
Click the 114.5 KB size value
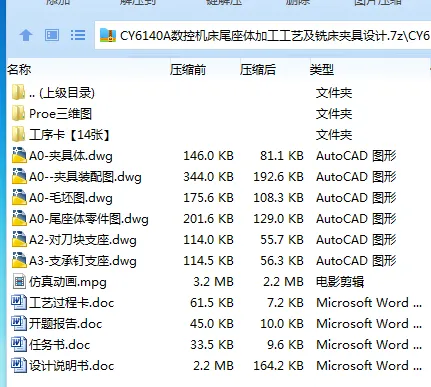click(208, 261)
